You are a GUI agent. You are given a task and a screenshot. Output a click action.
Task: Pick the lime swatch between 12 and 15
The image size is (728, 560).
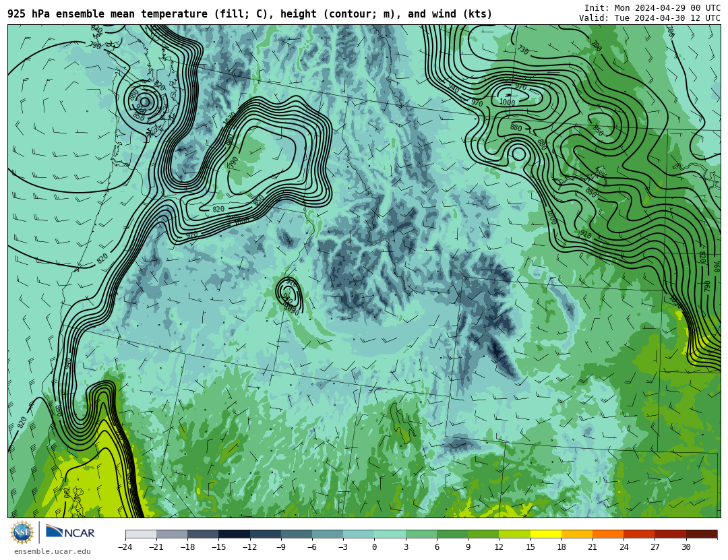514,534
